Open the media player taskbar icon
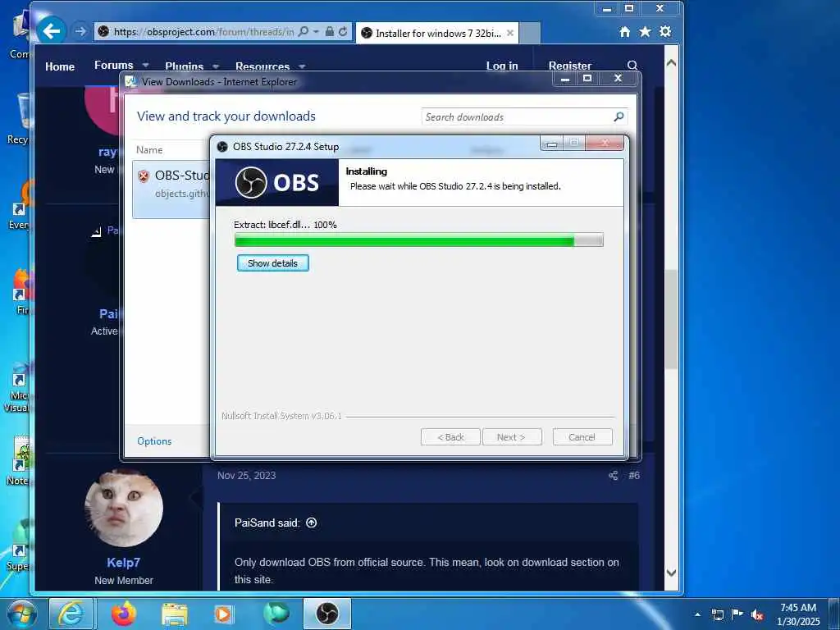This screenshot has height=630, width=840. point(223,614)
